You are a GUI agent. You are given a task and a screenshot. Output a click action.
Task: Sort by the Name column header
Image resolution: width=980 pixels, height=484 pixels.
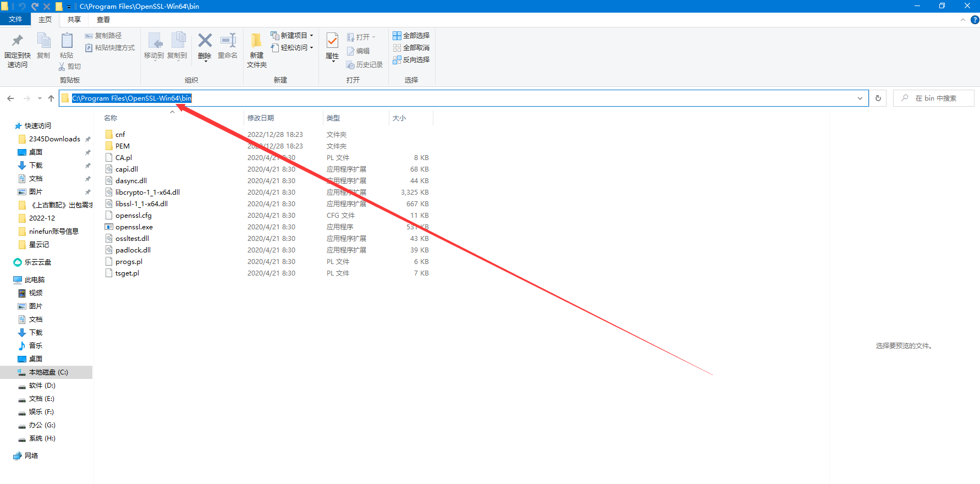pyautogui.click(x=111, y=118)
